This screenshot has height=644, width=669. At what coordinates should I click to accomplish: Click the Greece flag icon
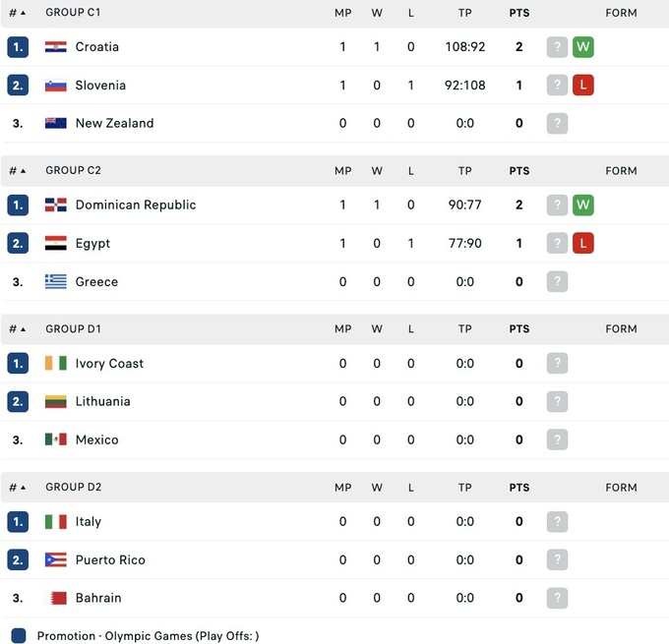(56, 282)
